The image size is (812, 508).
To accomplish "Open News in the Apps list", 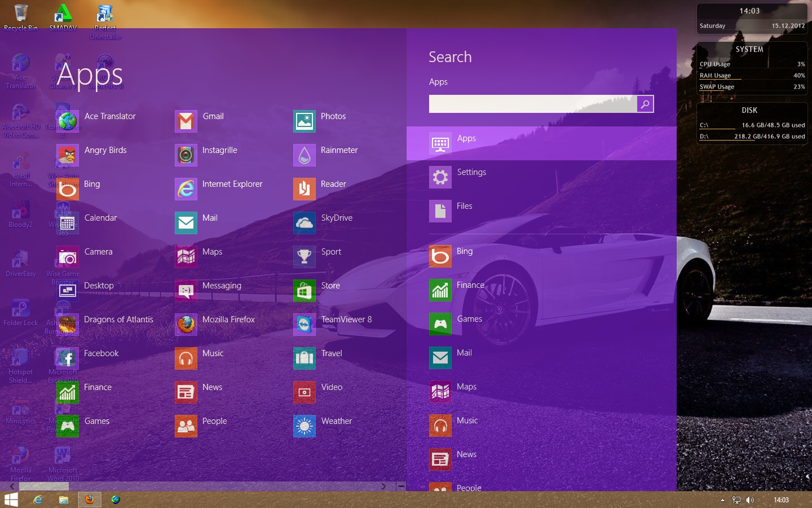I will click(186, 392).
